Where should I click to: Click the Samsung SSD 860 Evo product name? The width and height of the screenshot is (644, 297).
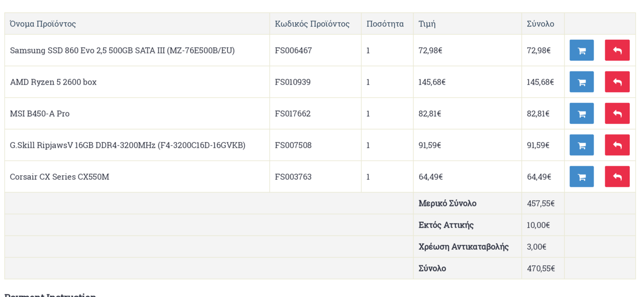[x=122, y=50]
